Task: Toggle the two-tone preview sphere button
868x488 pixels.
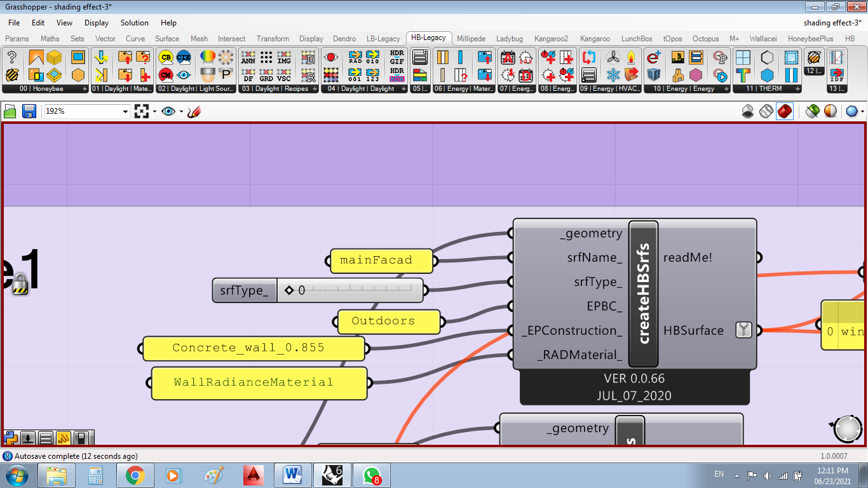Action: [x=831, y=111]
